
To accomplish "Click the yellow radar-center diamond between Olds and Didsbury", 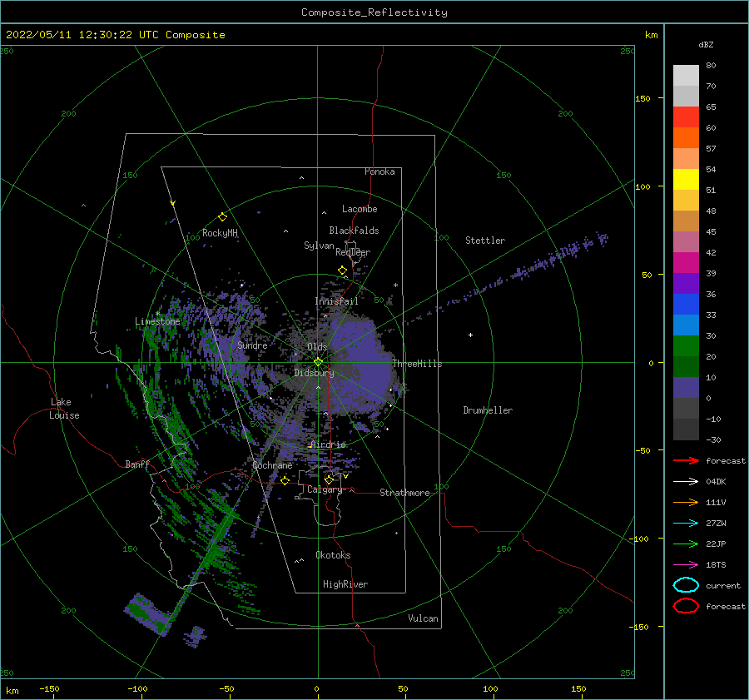I will coord(318,362).
